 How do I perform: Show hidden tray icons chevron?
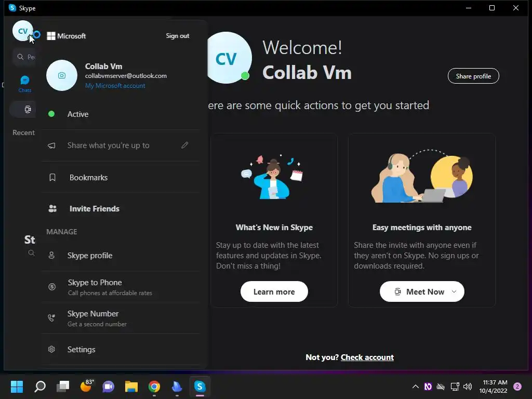click(x=415, y=387)
